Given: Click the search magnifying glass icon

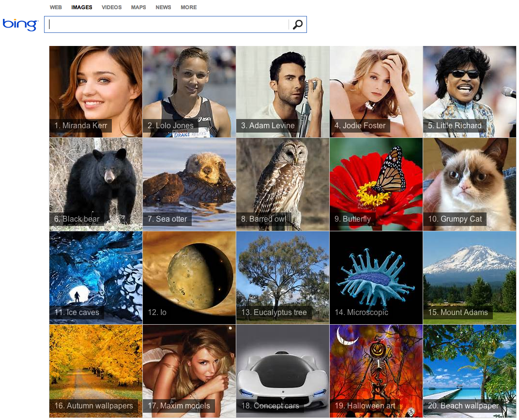Looking at the screenshot, I should [x=297, y=24].
